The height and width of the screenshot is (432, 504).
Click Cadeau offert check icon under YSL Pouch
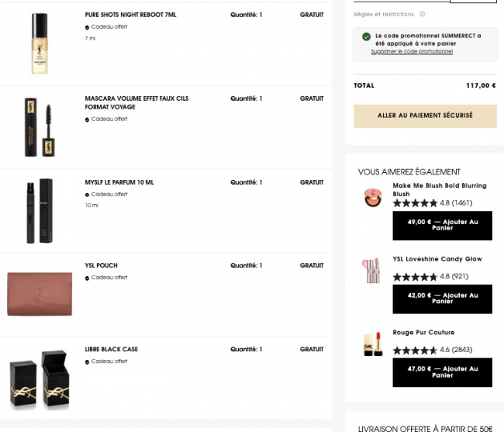87,278
